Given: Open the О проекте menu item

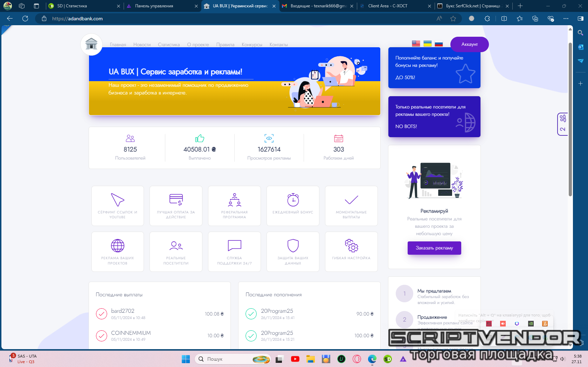Looking at the screenshot, I should (198, 45).
